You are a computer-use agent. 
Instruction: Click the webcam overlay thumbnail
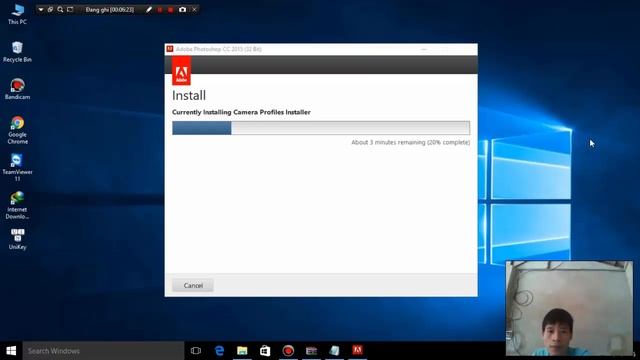coord(569,308)
